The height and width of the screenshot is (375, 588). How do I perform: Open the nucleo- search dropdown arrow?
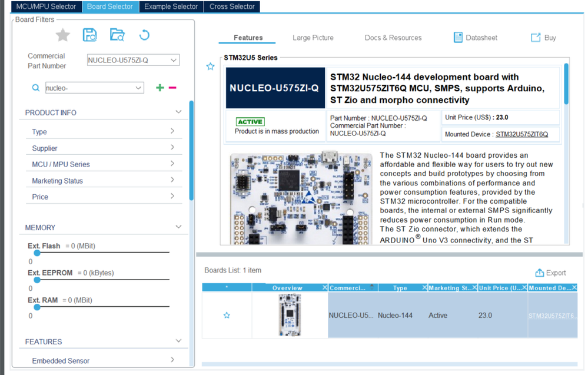(138, 88)
